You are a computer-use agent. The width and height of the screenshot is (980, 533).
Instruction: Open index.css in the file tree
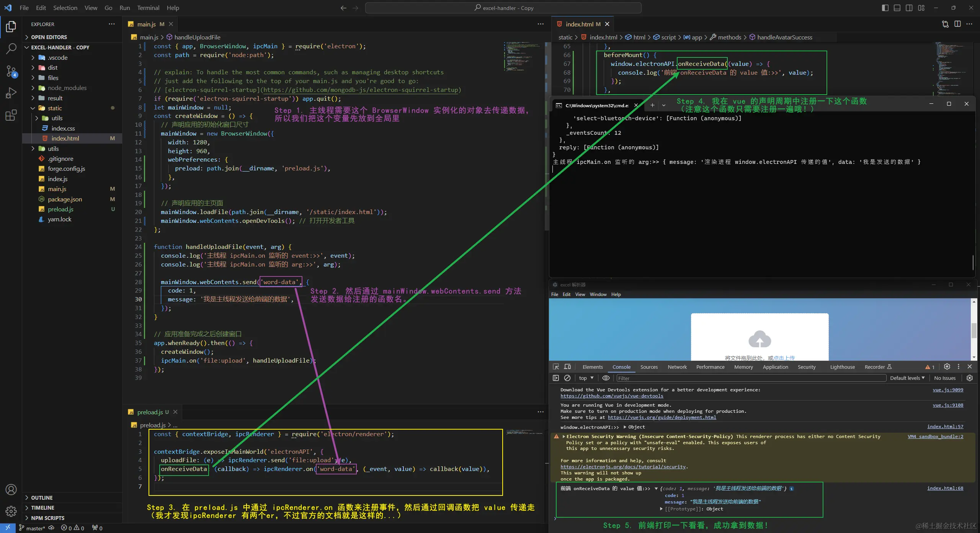63,128
